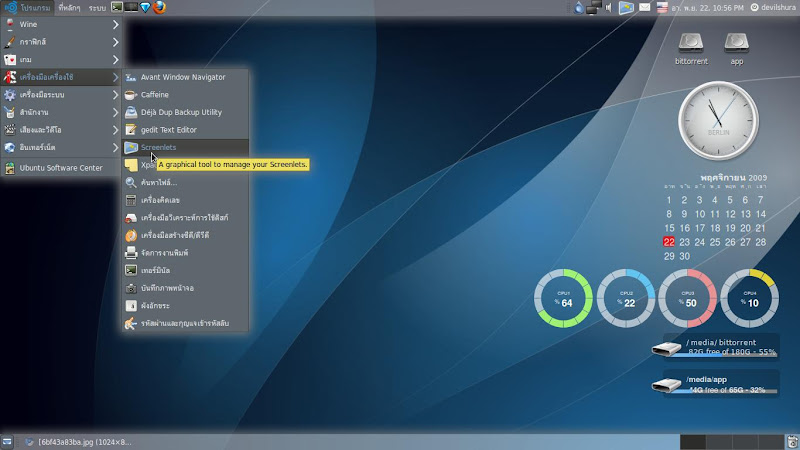This screenshot has height=450, width=800.
Task: Expand the เครื่องมือระบบ submenu arrow
Action: click(115, 95)
